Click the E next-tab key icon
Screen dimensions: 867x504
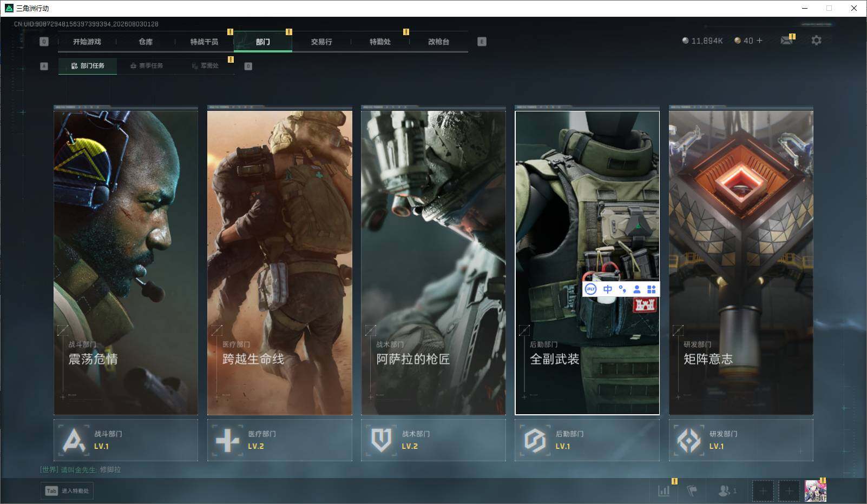click(x=482, y=42)
